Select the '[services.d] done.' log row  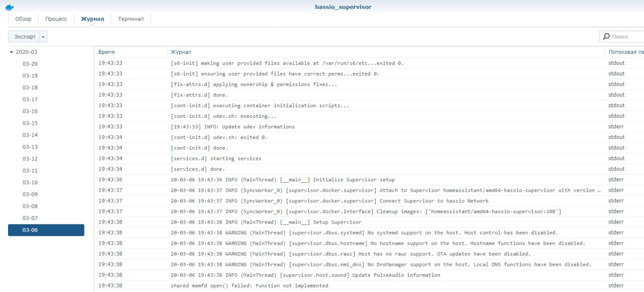click(x=369, y=169)
